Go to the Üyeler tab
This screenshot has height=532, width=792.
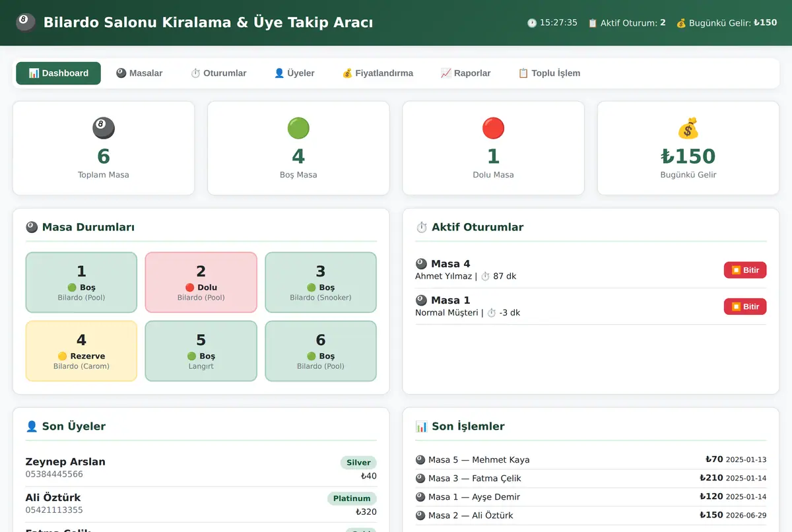tap(294, 73)
